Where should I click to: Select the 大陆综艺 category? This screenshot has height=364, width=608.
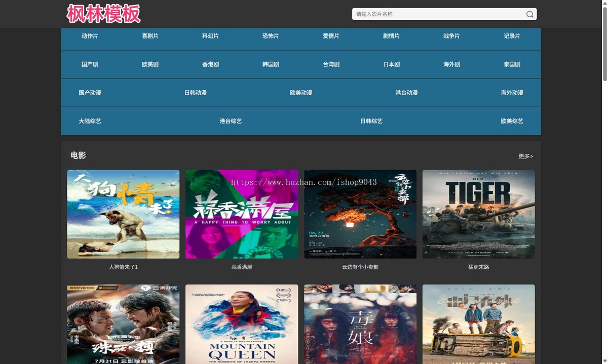[90, 121]
